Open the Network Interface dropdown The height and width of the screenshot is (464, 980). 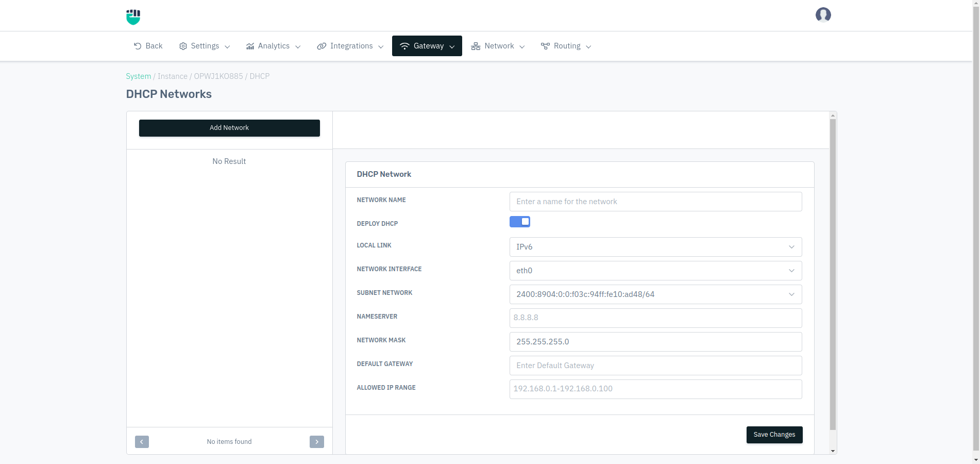coord(655,271)
